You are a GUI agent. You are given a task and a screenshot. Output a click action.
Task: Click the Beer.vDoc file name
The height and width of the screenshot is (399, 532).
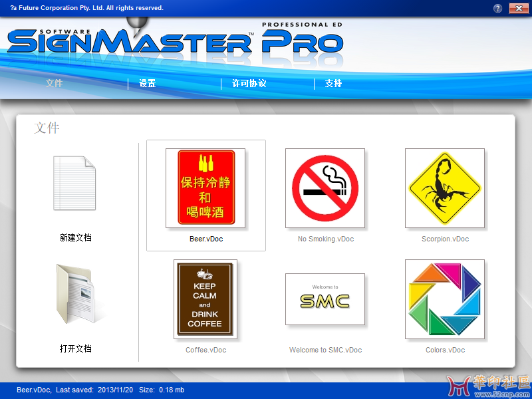206,239
